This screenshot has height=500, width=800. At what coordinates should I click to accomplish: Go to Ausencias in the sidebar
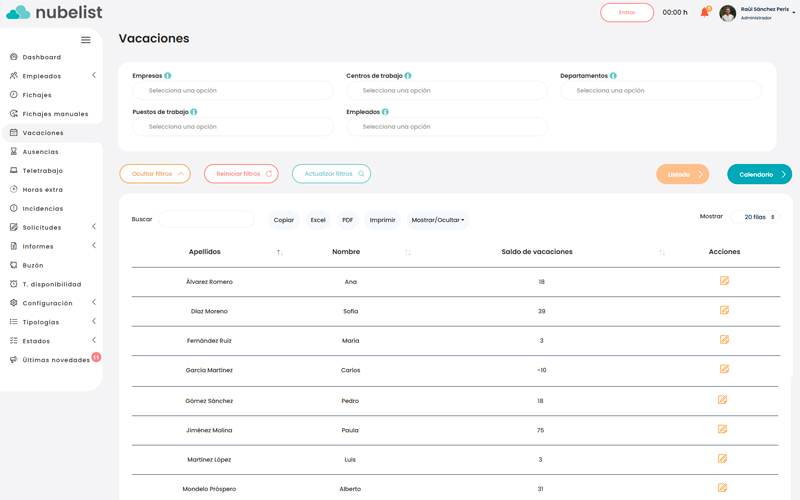coord(40,152)
